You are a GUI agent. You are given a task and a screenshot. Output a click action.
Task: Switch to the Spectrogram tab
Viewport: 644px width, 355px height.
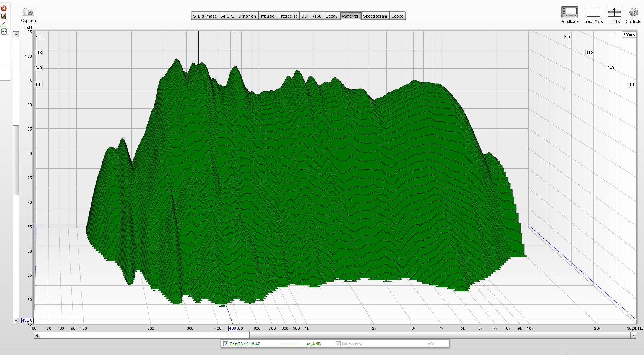[x=375, y=16]
